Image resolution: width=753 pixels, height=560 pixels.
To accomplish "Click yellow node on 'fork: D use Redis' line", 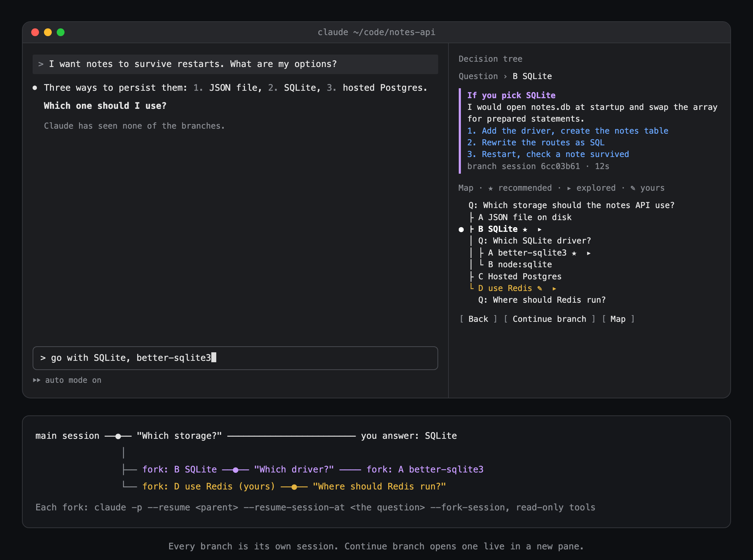I will pos(294,487).
